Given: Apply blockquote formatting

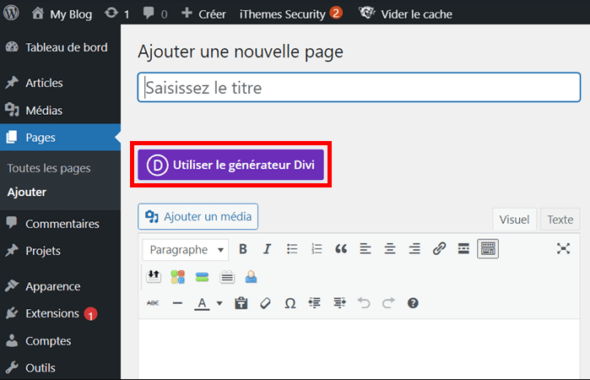Looking at the screenshot, I should pyautogui.click(x=341, y=249).
